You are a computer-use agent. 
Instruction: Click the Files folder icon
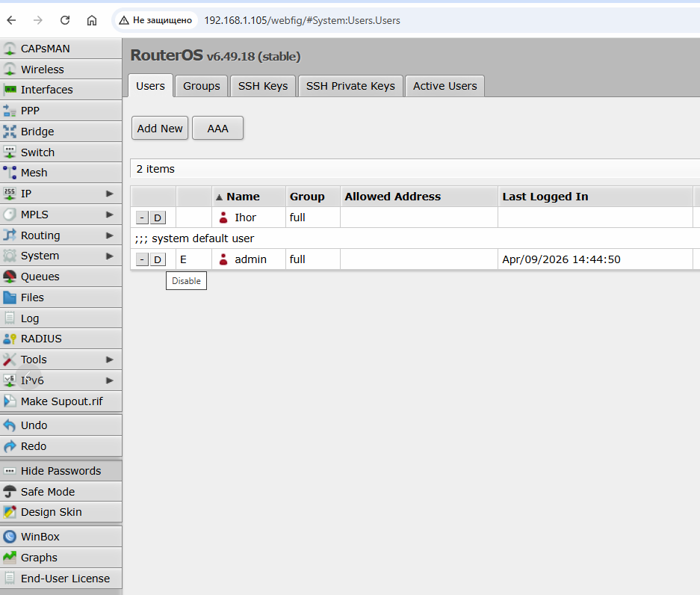click(x=10, y=297)
